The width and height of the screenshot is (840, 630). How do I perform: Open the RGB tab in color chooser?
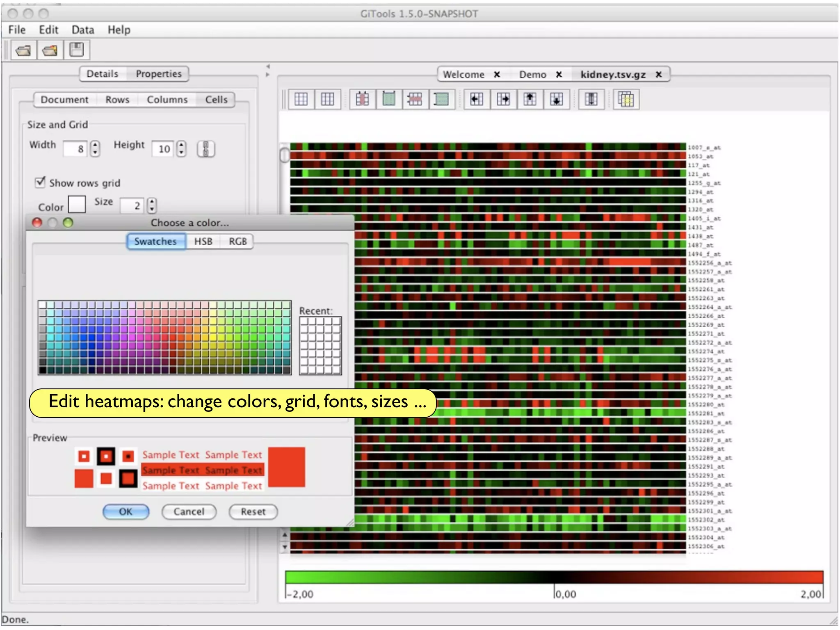pyautogui.click(x=238, y=241)
